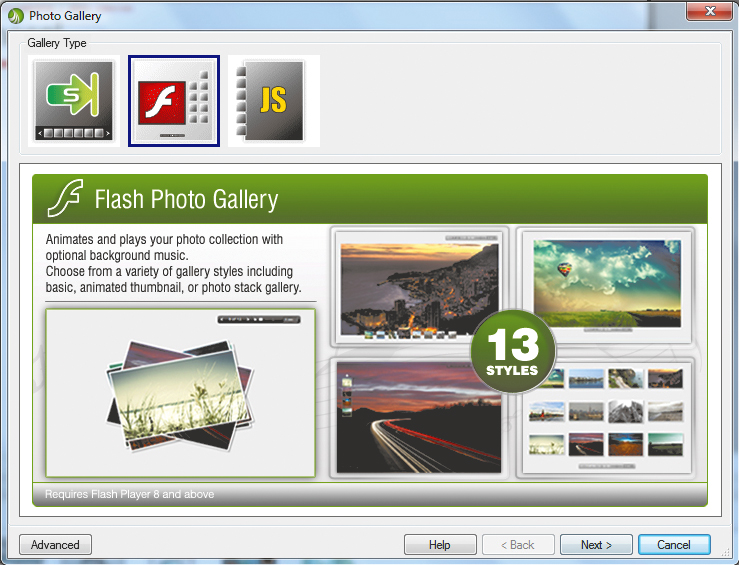
Task: Proceed with the Next > button
Action: 595,545
